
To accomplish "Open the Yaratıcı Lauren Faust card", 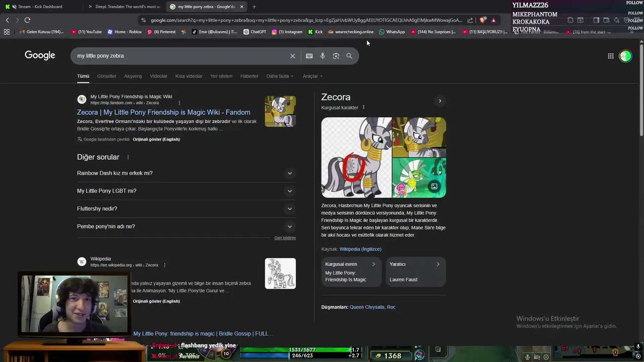I will (x=416, y=271).
